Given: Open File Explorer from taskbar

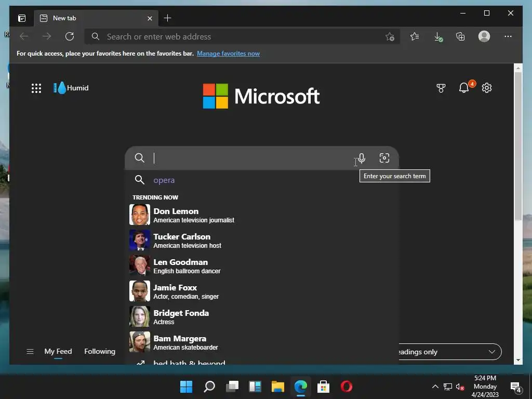Looking at the screenshot, I should [x=278, y=387].
